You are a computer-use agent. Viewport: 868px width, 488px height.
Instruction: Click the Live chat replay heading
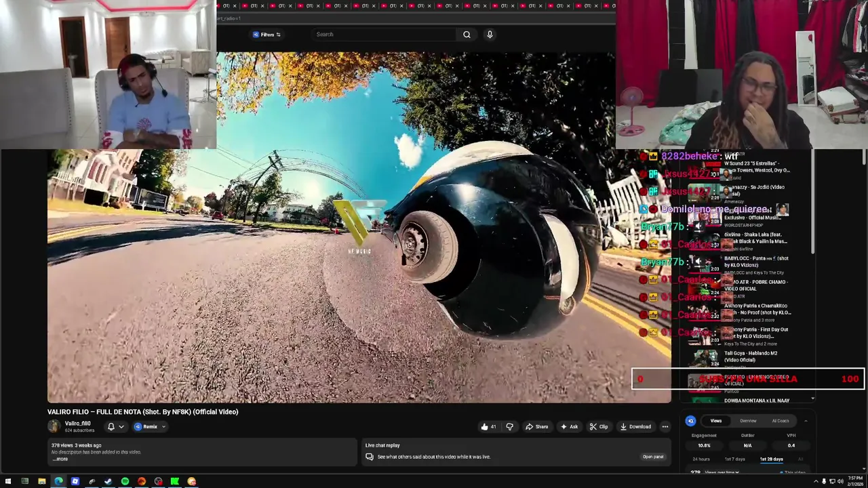pyautogui.click(x=382, y=445)
